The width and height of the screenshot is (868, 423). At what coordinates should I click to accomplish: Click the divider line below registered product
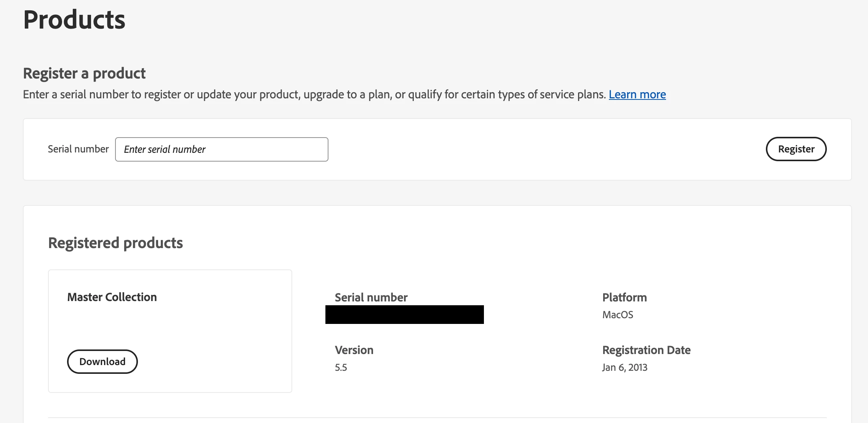pos(437,418)
